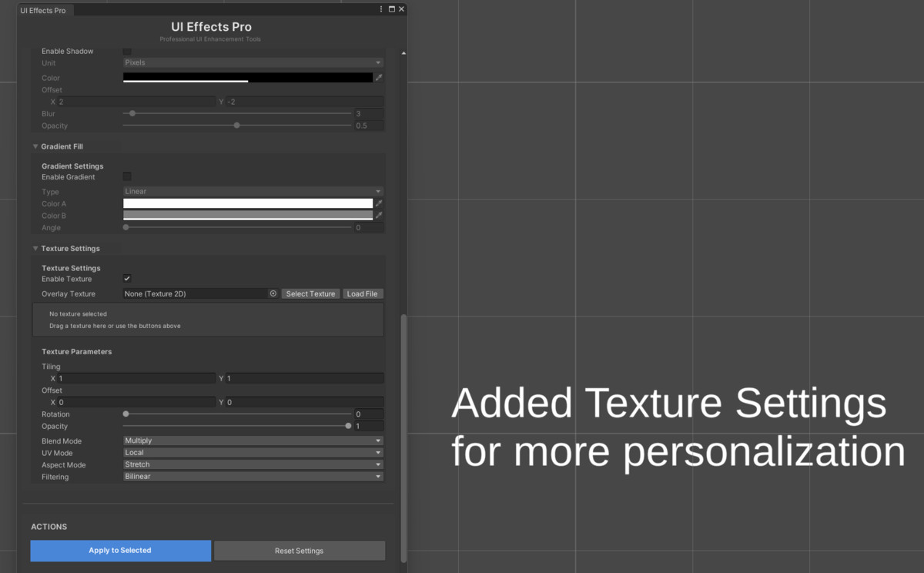
Task: Select the UI Effects Pro tab
Action: tap(42, 10)
